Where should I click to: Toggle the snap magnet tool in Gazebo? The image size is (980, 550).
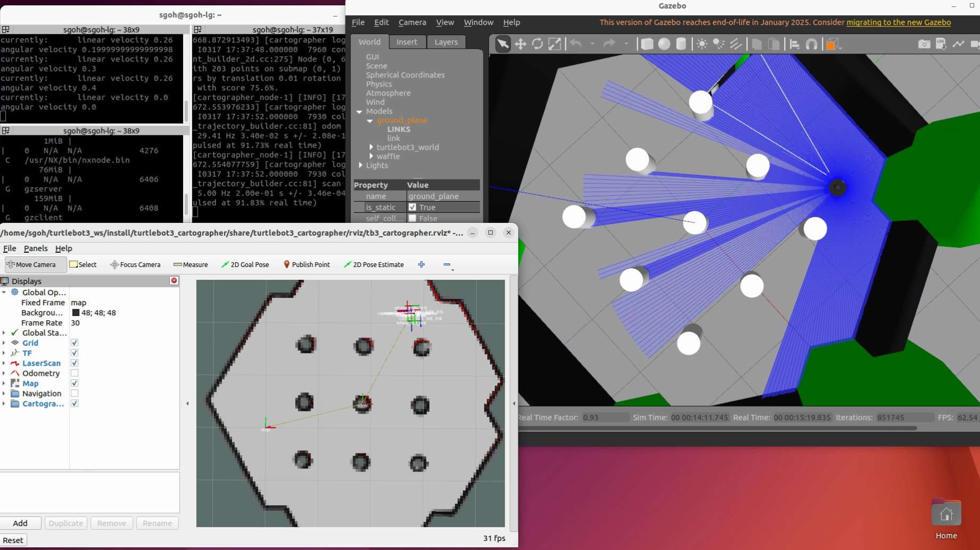pos(812,44)
